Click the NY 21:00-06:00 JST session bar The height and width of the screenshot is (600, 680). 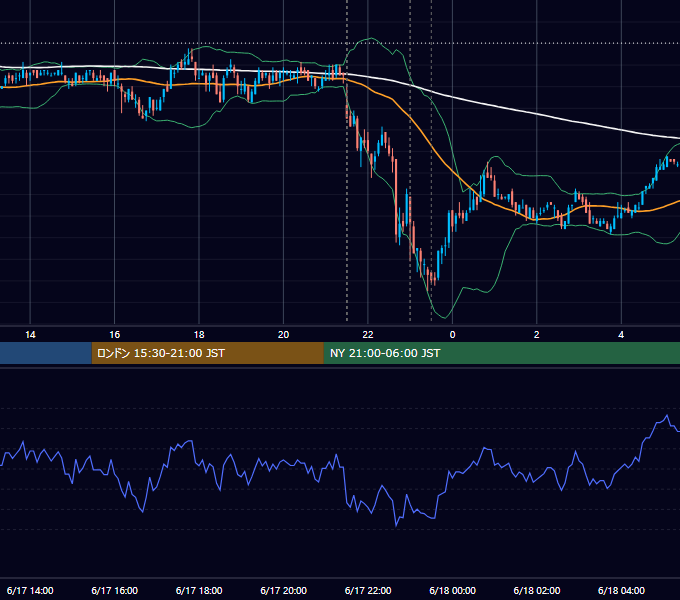(502, 353)
